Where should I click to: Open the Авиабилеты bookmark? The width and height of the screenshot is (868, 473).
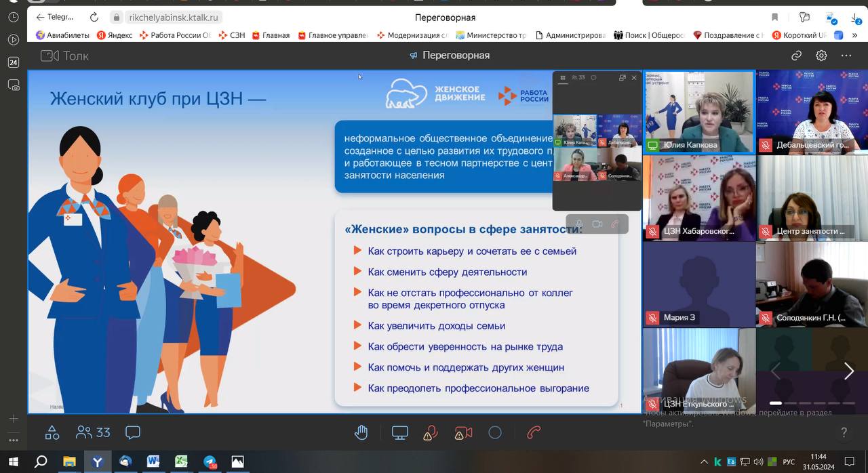click(62, 35)
